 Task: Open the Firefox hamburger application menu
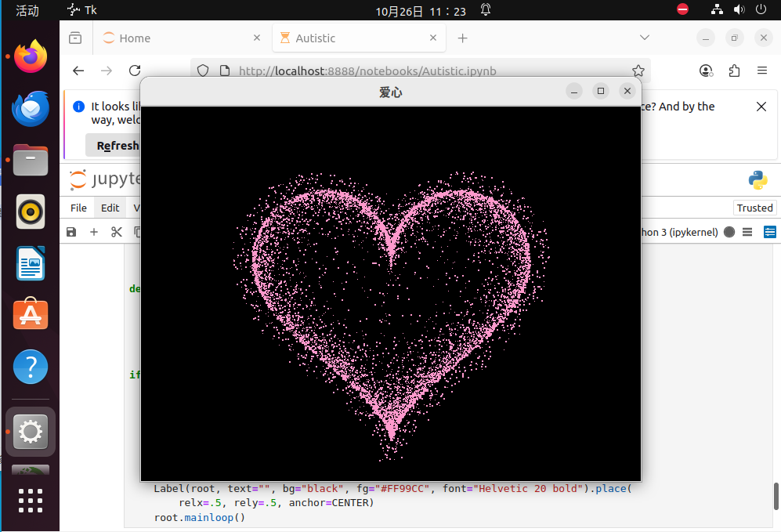click(761, 71)
